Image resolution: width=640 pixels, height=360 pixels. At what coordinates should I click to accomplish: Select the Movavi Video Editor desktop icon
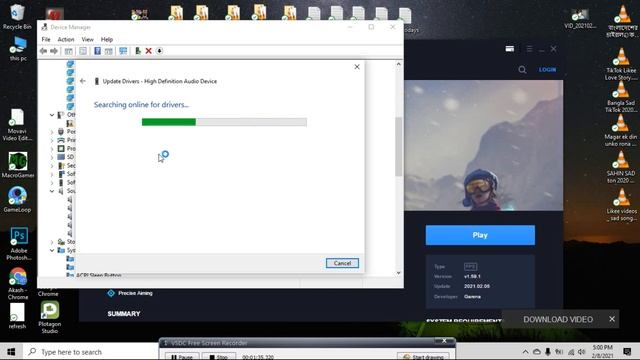pyautogui.click(x=17, y=124)
